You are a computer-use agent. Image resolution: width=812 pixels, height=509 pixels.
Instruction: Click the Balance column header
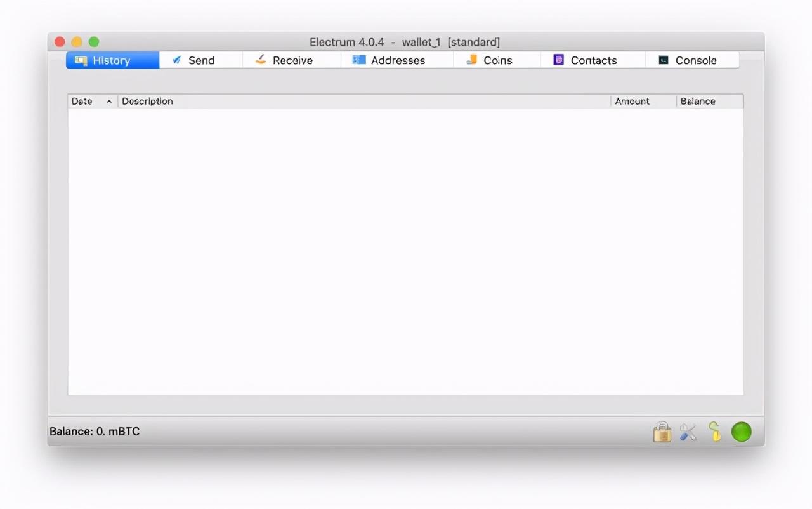(710, 101)
